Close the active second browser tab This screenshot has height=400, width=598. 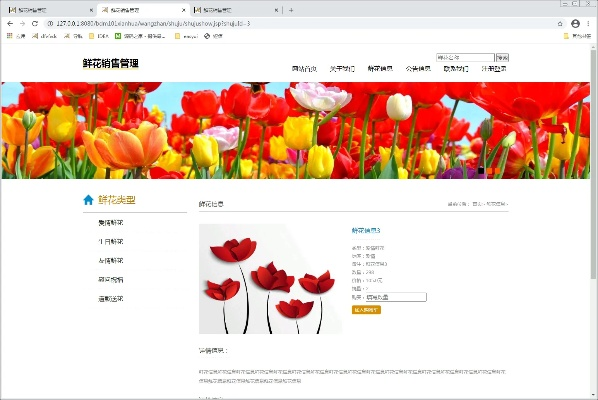tap(183, 10)
